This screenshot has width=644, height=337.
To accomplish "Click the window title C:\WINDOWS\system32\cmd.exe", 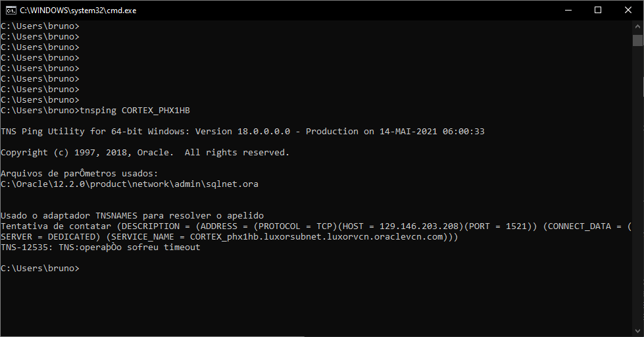I will click(78, 11).
